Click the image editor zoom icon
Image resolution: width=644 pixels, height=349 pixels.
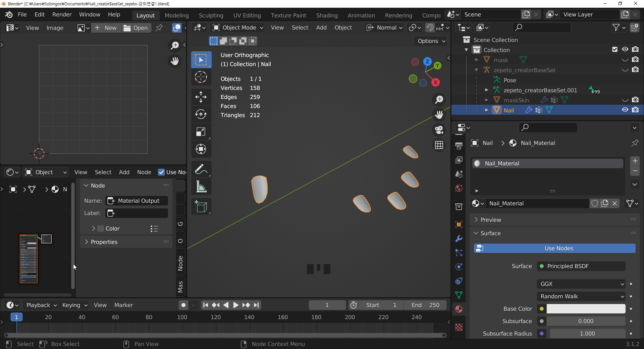(175, 45)
